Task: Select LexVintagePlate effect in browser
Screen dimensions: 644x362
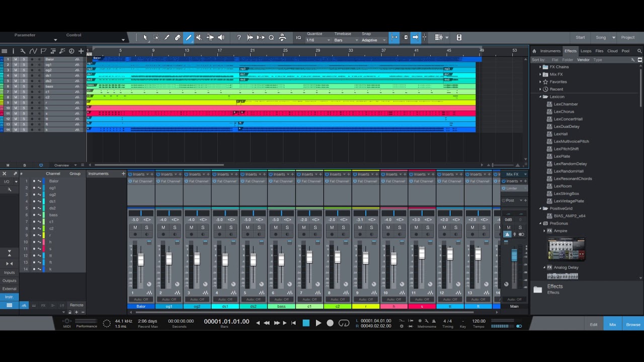Action: click(569, 201)
